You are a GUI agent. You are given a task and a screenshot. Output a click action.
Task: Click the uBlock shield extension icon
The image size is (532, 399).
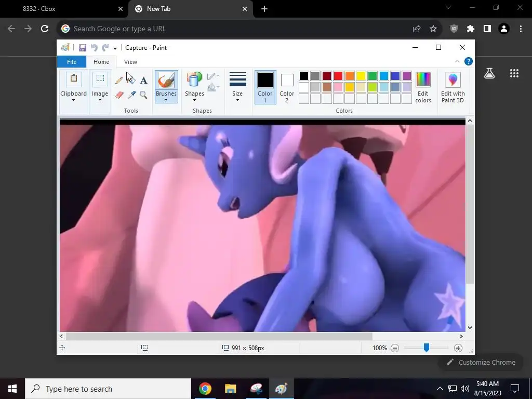tap(454, 29)
